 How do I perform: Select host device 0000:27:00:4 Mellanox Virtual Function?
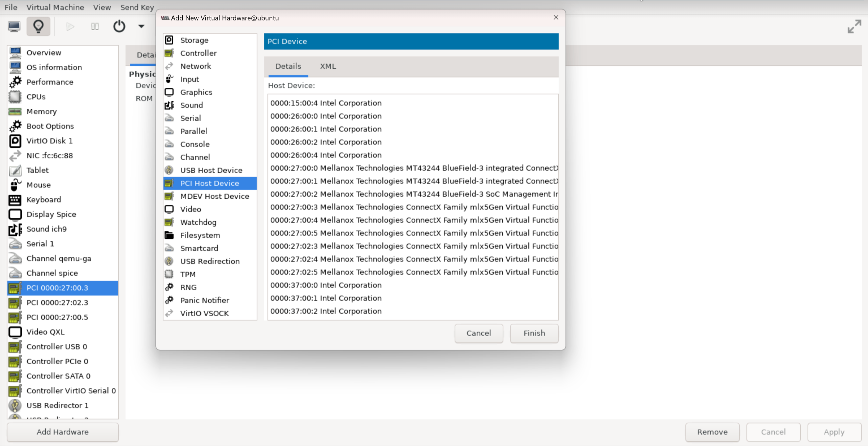(413, 220)
